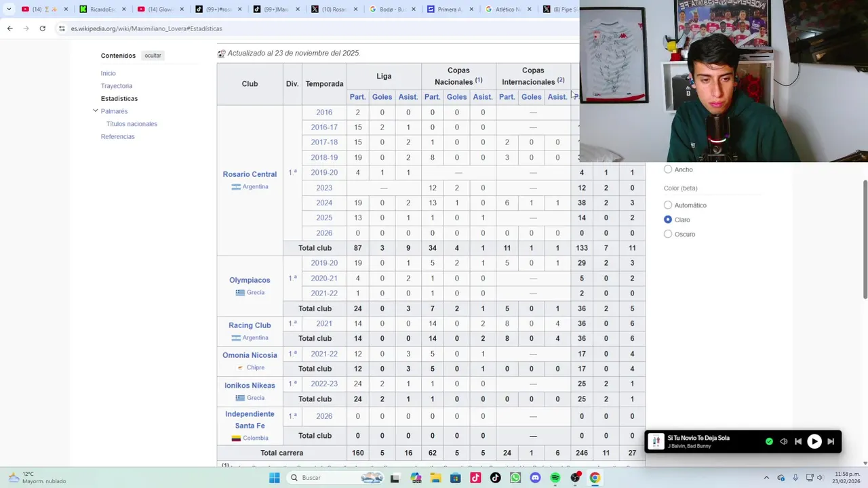Close the RicardoEsc tab
The image size is (868, 488).
(123, 9)
